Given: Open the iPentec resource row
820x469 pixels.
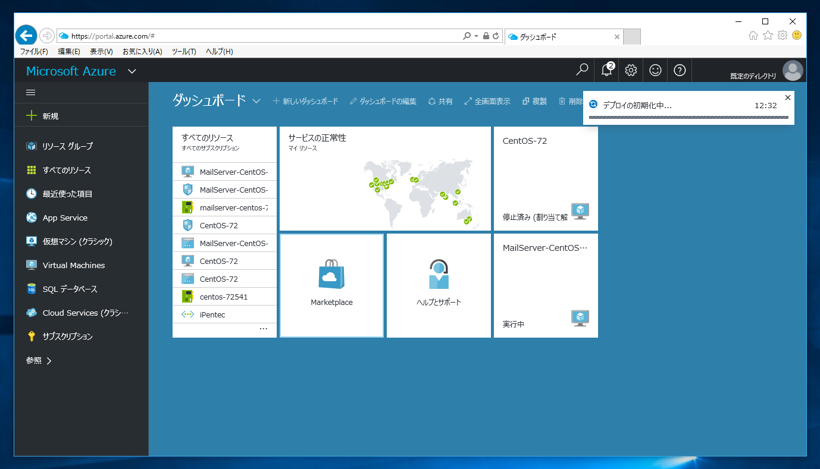Looking at the screenshot, I should 225,314.
